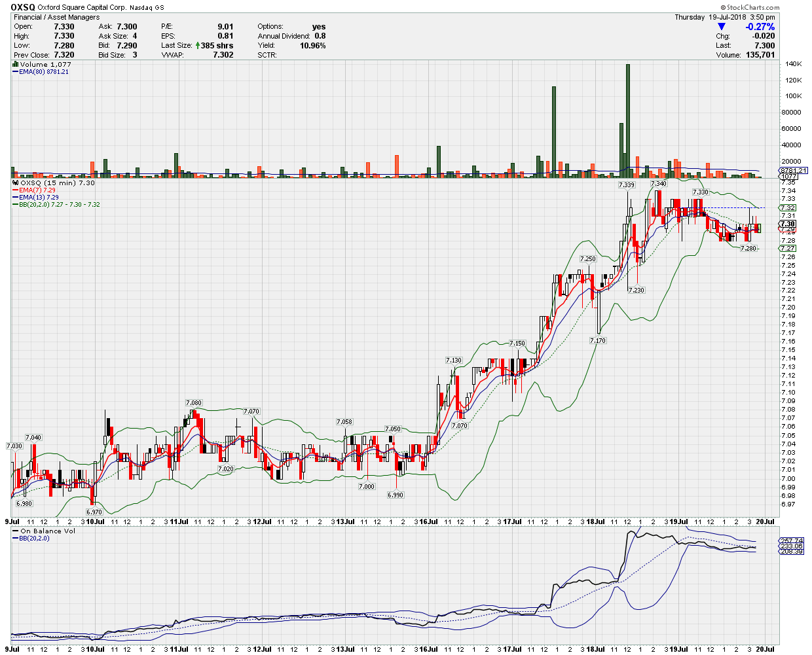Click the P/E value 9.01
The width and height of the screenshot is (812, 655).
click(x=225, y=27)
